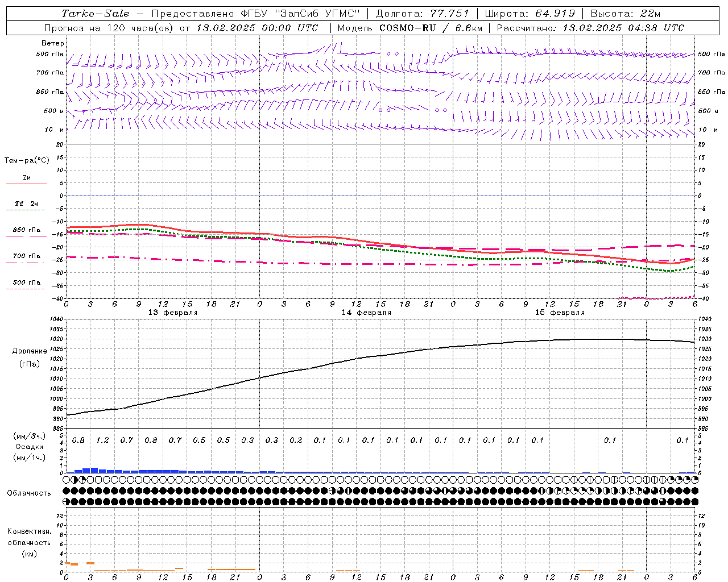
Task: Click the "Давление" pressure panel label
Action: tap(30, 351)
